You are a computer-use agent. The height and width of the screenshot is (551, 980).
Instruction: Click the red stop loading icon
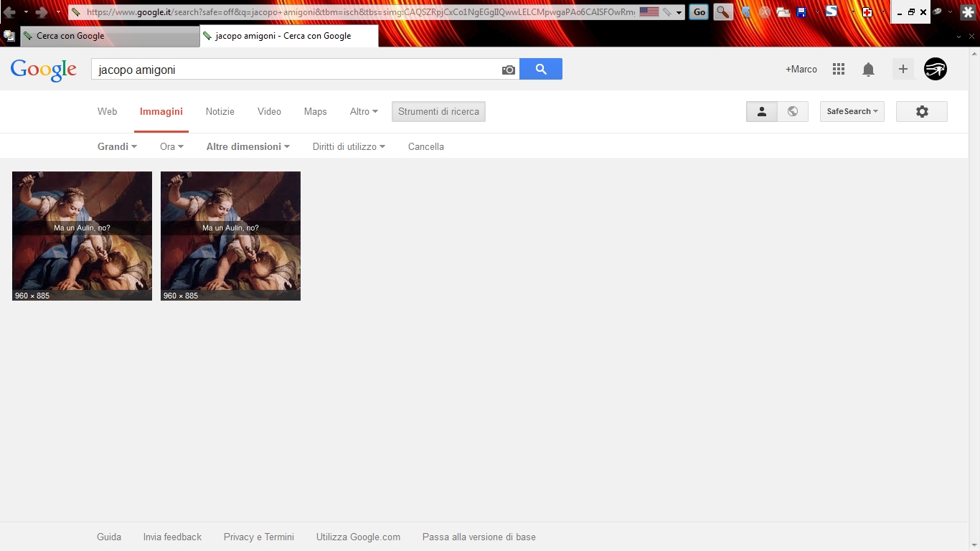tap(764, 11)
